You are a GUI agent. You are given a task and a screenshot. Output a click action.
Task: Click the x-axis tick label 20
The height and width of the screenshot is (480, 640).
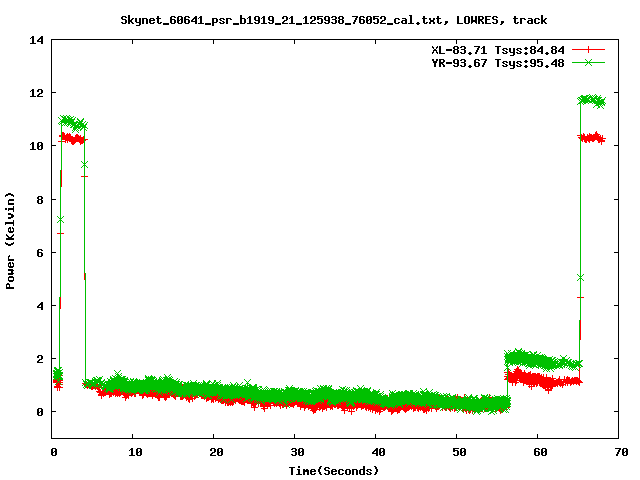tap(216, 452)
